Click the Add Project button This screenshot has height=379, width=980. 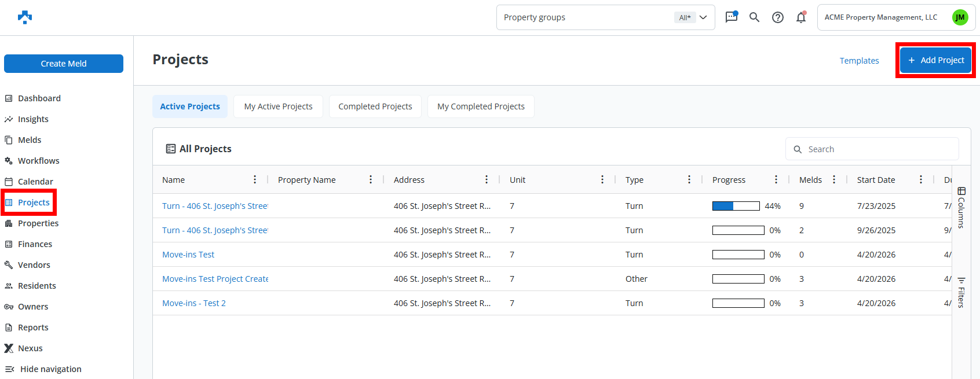(x=935, y=60)
